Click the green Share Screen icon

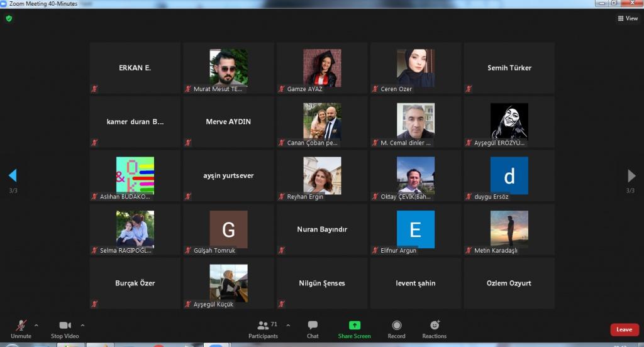(354, 326)
